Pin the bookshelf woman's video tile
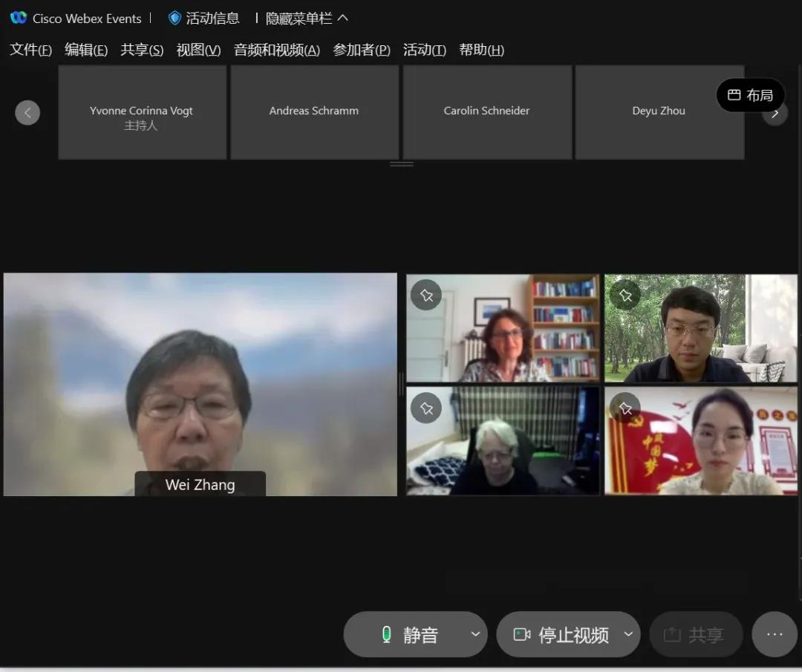Image resolution: width=802 pixels, height=672 pixels. click(x=426, y=295)
